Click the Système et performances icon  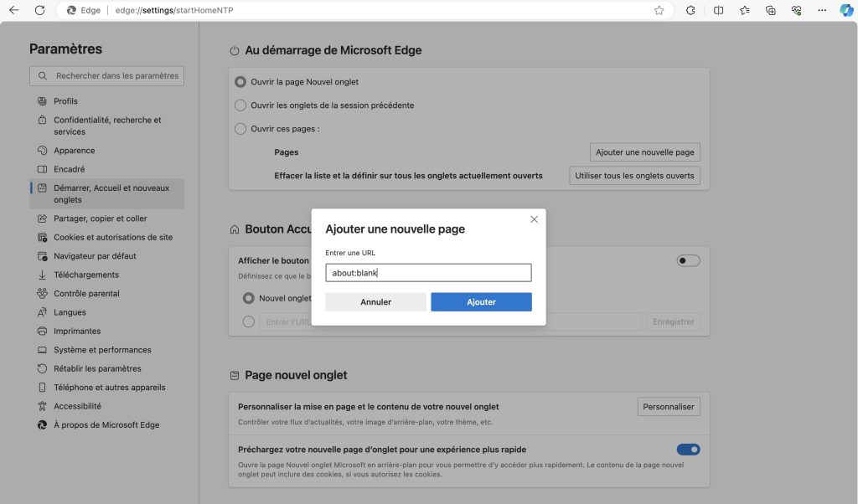tap(42, 350)
